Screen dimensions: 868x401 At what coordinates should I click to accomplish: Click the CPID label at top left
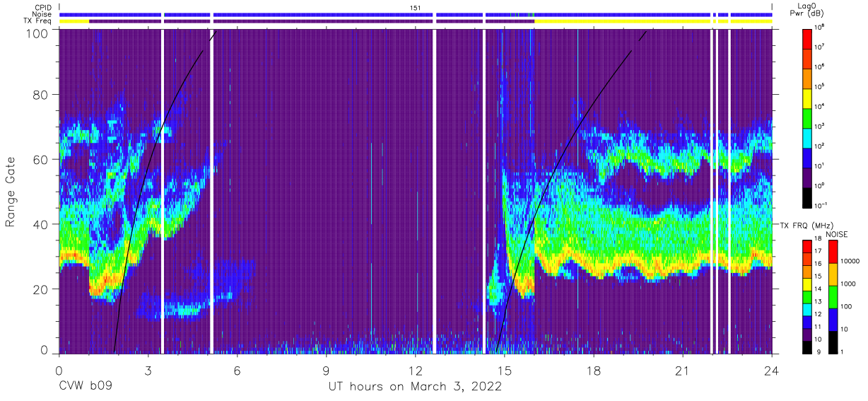(42, 7)
